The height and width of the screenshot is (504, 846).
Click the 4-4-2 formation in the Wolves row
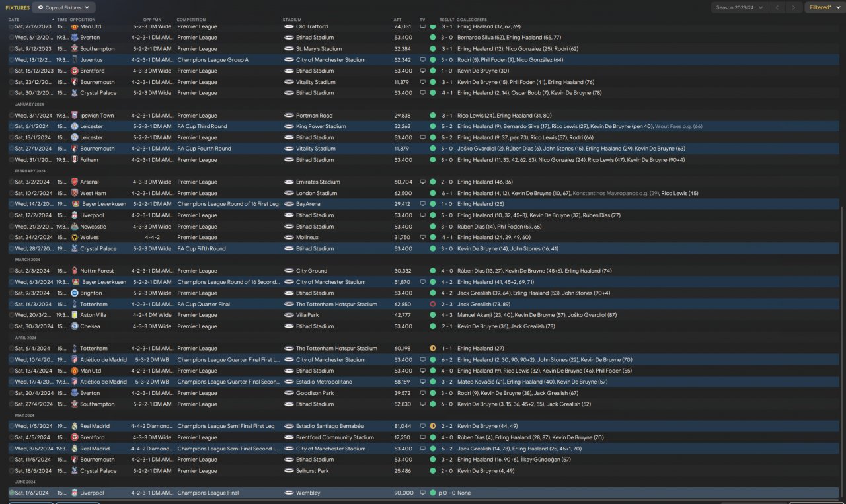click(x=153, y=237)
